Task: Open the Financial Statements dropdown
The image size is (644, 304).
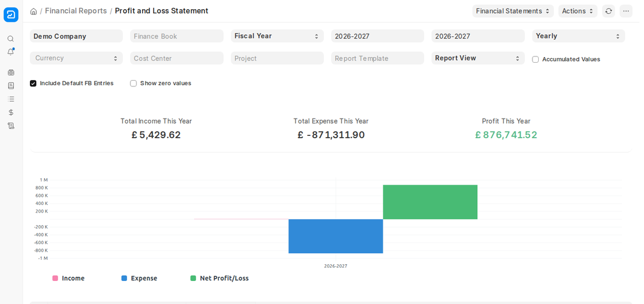Action: [513, 11]
